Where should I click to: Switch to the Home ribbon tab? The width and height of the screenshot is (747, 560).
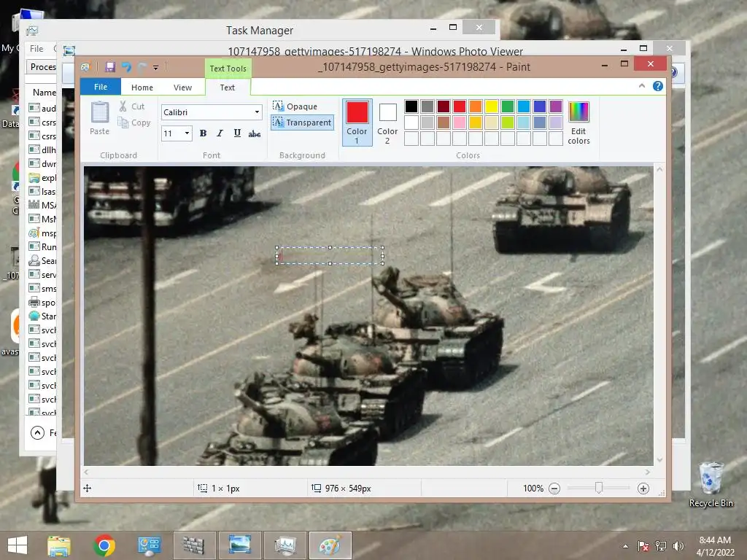point(142,87)
